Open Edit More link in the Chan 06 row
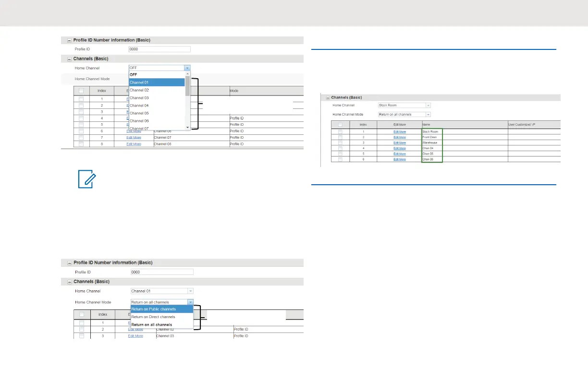The width and height of the screenshot is (588, 380). pos(400,159)
